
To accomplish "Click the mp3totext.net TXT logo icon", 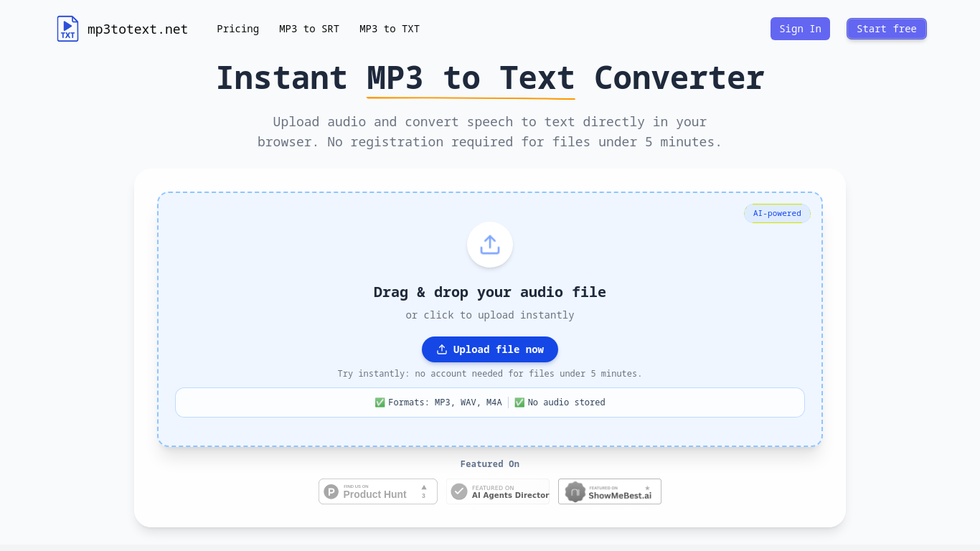I will click(x=67, y=29).
